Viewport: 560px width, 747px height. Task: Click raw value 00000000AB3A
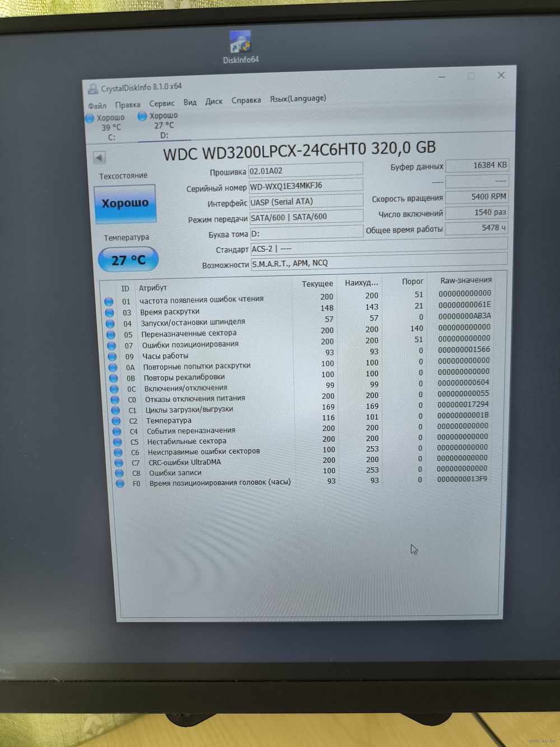[x=464, y=316]
